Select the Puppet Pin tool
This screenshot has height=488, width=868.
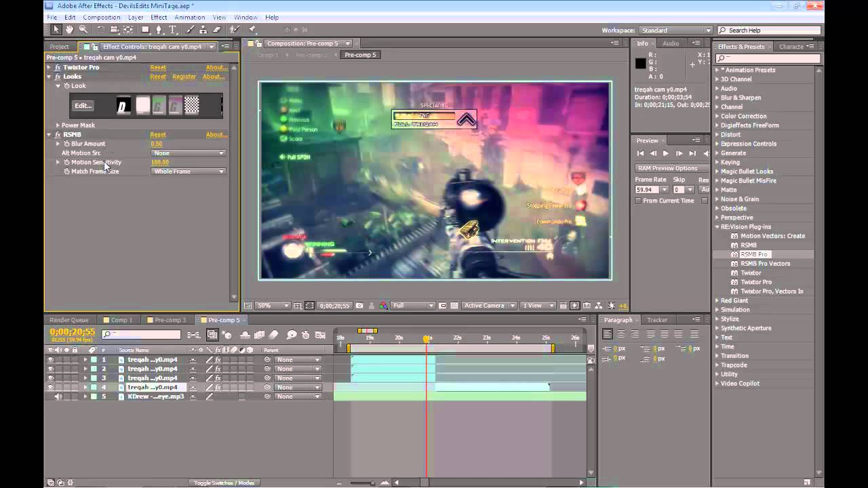click(252, 30)
